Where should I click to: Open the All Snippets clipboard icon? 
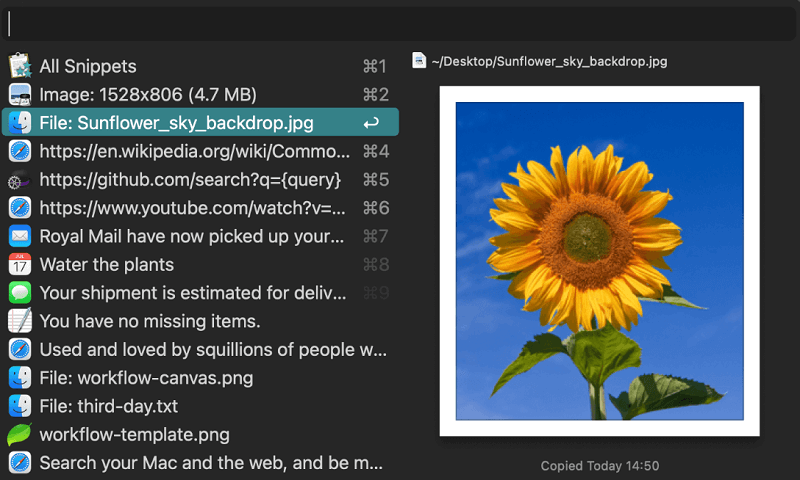click(20, 66)
